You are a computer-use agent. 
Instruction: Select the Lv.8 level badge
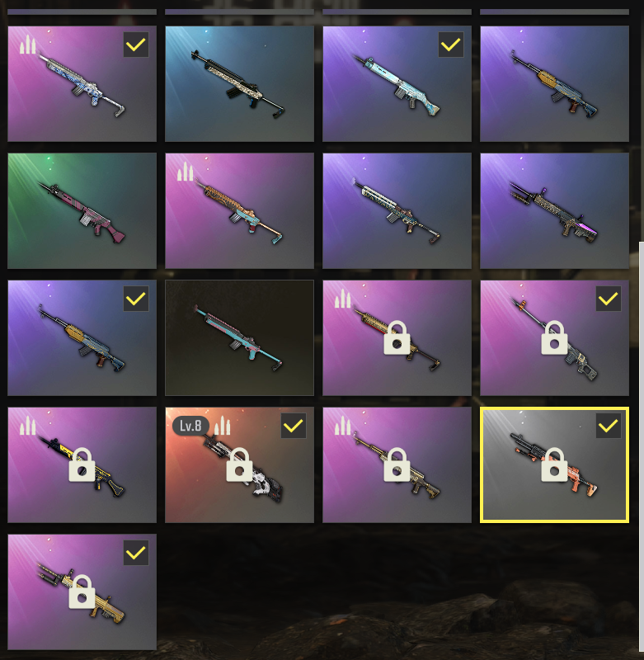pos(190,426)
